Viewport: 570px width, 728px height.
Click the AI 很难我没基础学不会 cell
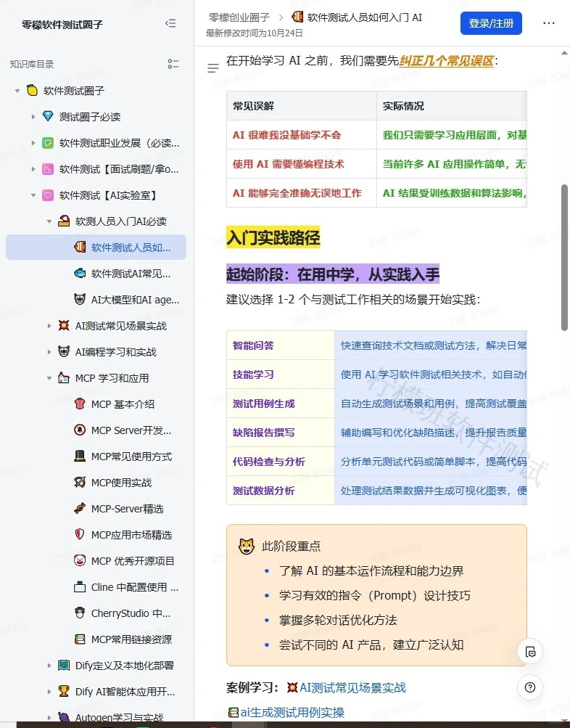click(302, 135)
